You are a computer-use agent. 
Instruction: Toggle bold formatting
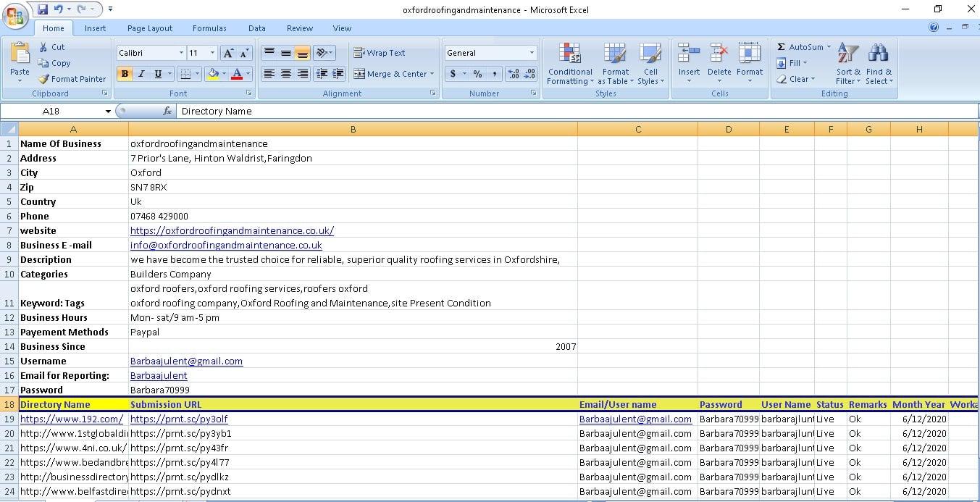(x=125, y=73)
